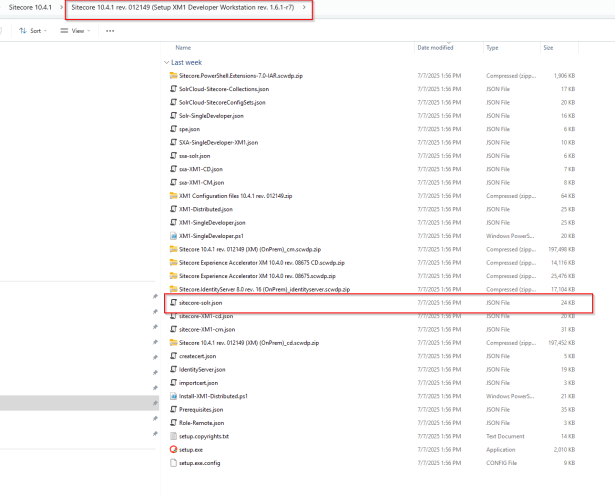
Task: Click the sitecore-solr.json file icon
Action: [x=172, y=301]
